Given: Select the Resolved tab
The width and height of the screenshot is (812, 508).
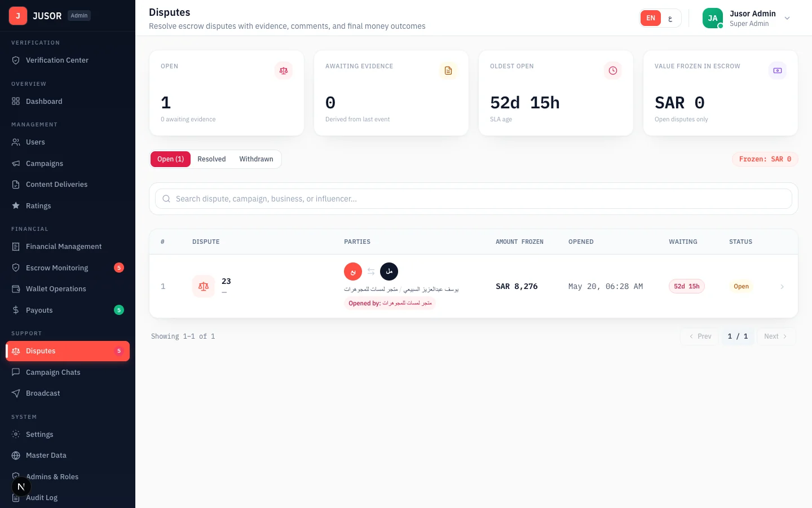Looking at the screenshot, I should coord(211,159).
